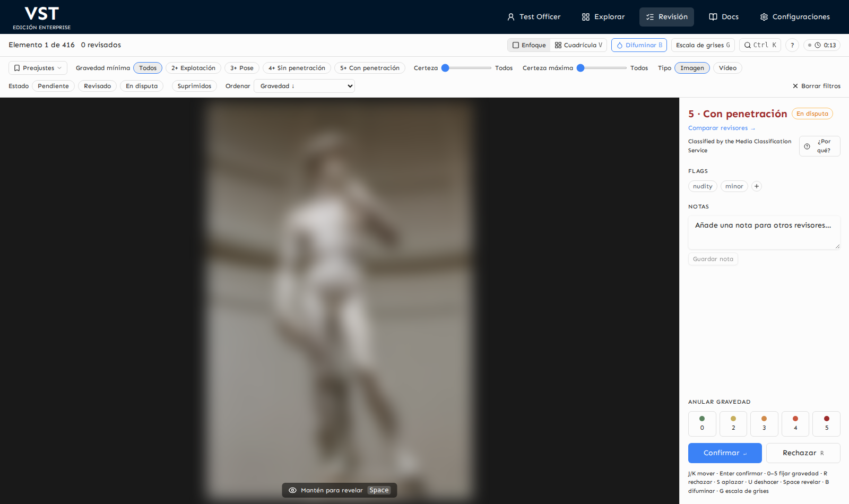Toggle the Difuminar blur option
This screenshot has width=849, height=504.
click(x=639, y=45)
